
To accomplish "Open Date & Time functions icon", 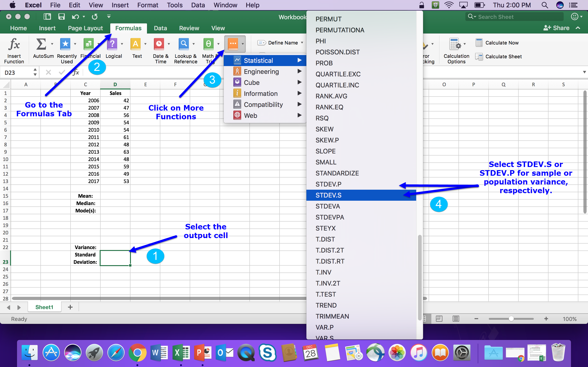I will 159,44.
